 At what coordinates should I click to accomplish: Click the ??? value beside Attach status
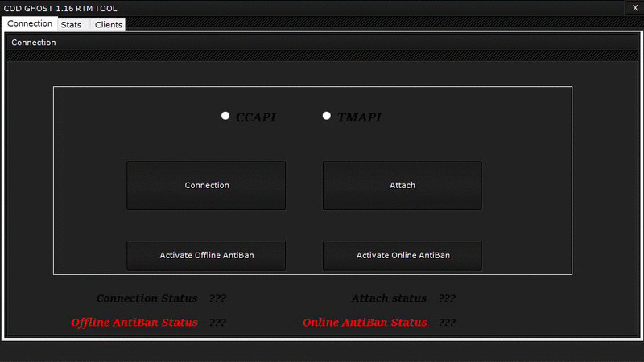click(x=447, y=298)
